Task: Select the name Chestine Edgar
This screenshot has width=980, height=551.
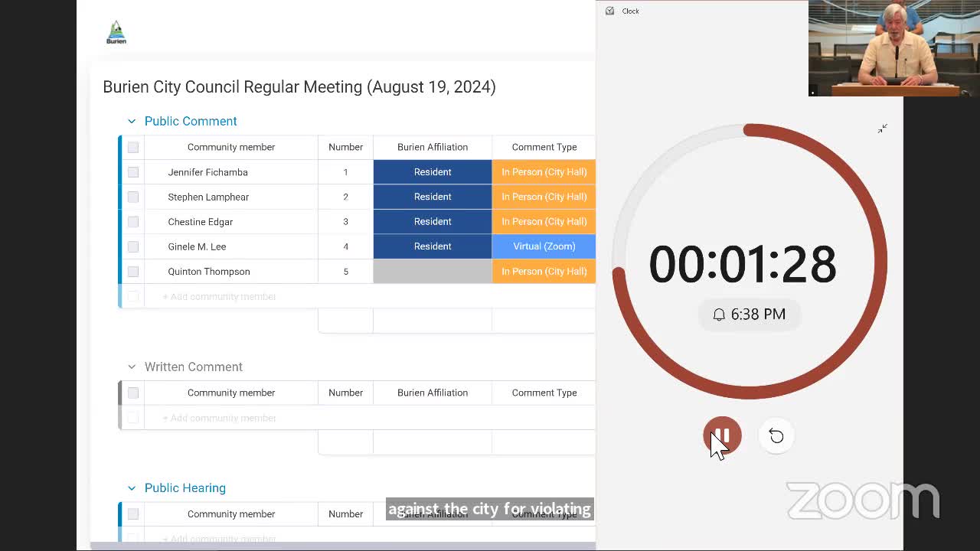Action: (x=201, y=222)
